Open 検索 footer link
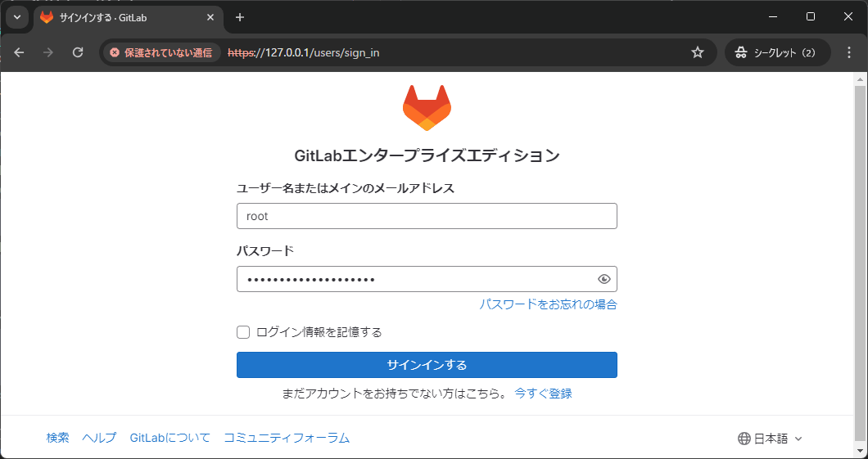The width and height of the screenshot is (868, 459). tap(57, 438)
